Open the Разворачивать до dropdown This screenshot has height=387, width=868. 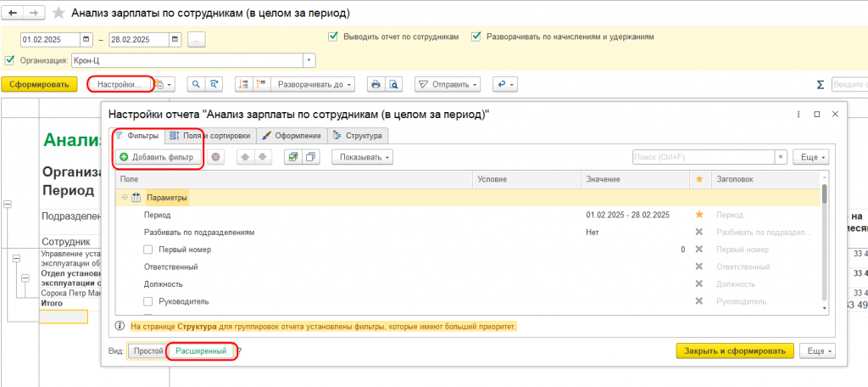point(313,84)
